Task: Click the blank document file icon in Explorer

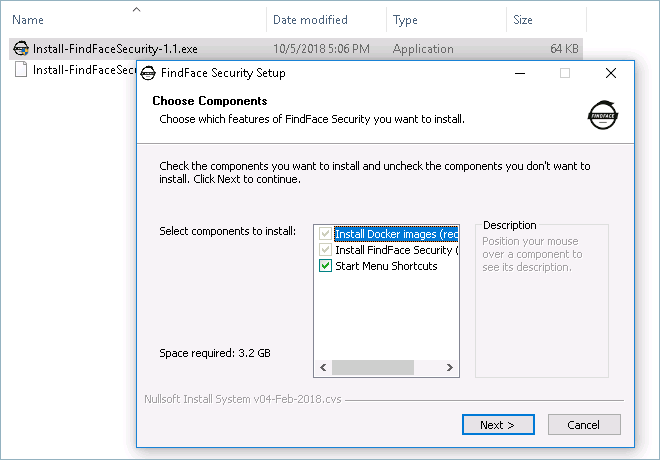Action: pos(21,69)
